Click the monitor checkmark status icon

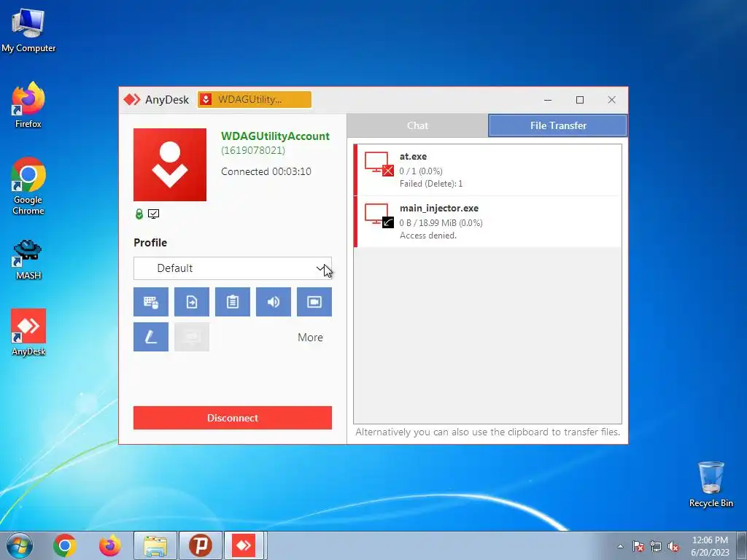[x=153, y=214]
